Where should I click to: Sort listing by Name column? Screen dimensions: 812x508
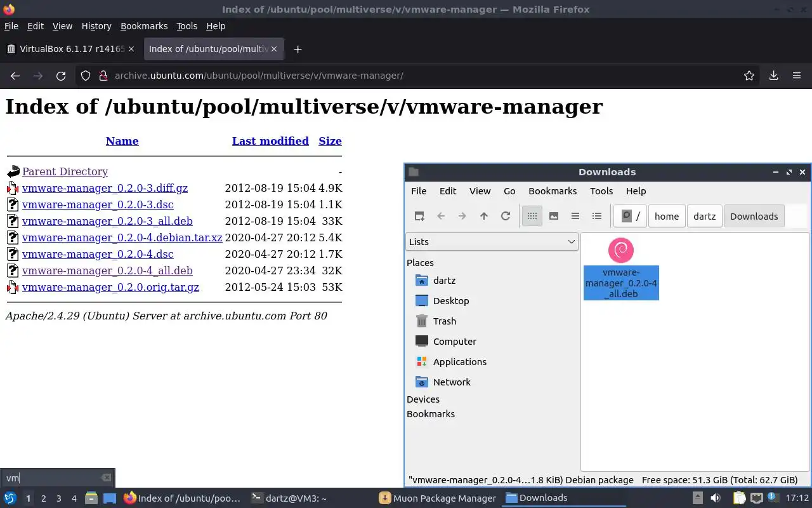point(122,141)
